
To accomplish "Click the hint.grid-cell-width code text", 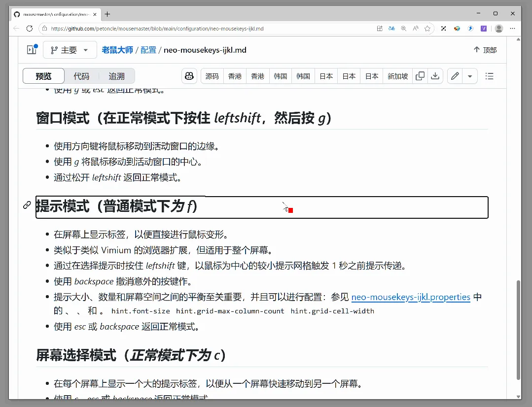I will tap(332, 311).
